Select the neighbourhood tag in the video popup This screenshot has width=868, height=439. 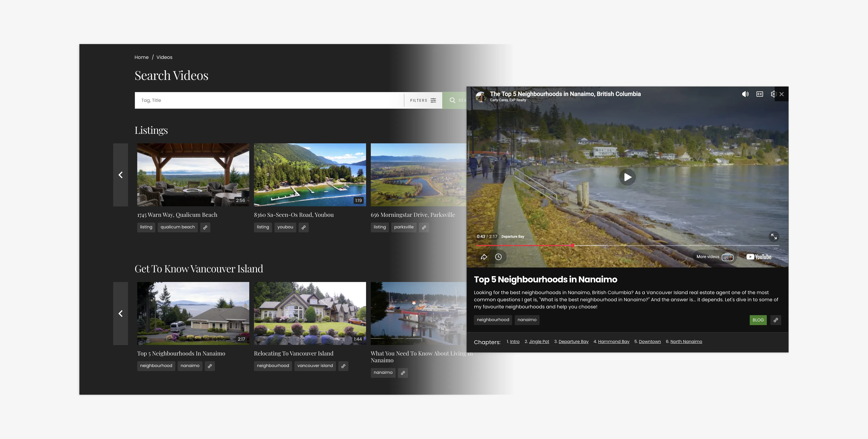[493, 320]
